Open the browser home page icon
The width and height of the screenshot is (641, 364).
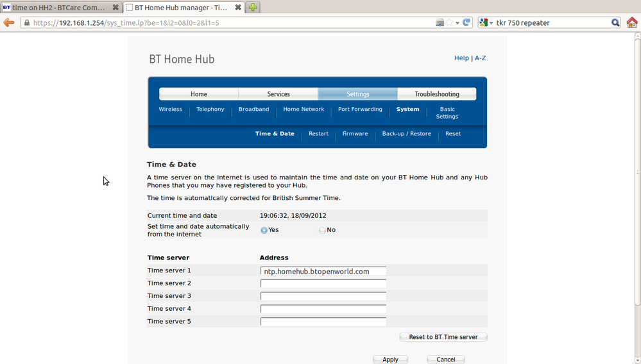click(x=632, y=22)
